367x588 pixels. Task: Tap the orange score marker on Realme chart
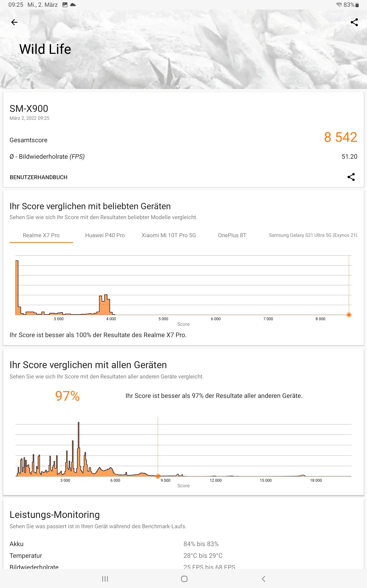pos(349,315)
